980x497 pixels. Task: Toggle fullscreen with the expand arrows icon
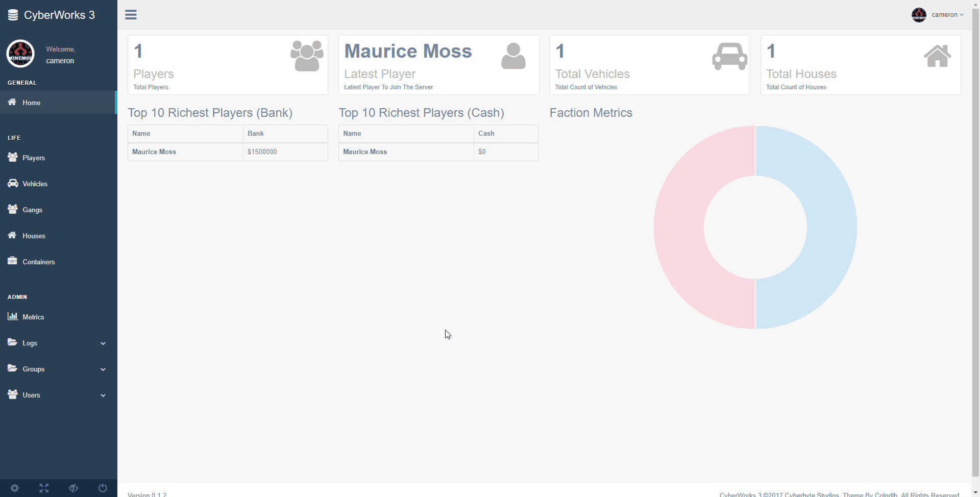[44, 488]
